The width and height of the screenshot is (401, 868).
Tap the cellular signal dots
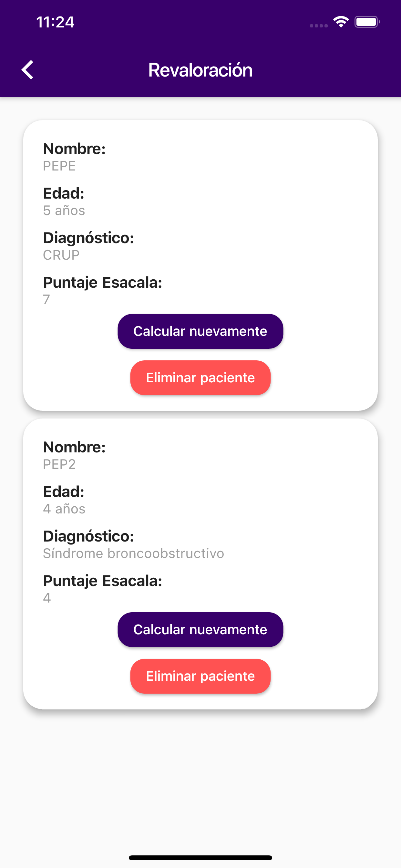[x=318, y=26]
